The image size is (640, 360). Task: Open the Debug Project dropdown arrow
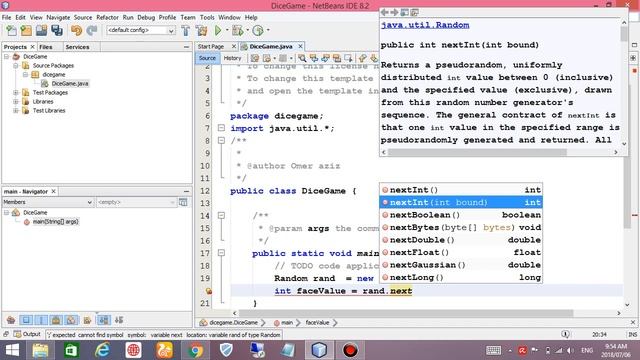tap(247, 30)
